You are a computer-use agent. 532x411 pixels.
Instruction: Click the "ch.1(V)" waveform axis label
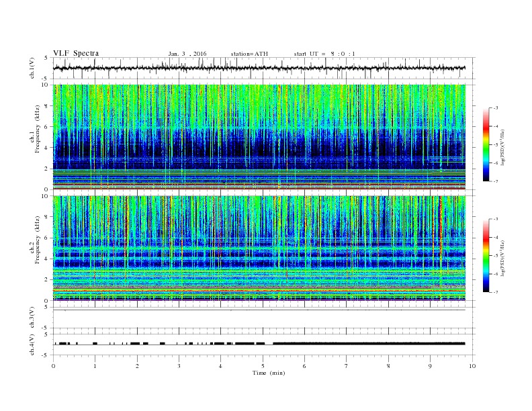click(x=32, y=68)
